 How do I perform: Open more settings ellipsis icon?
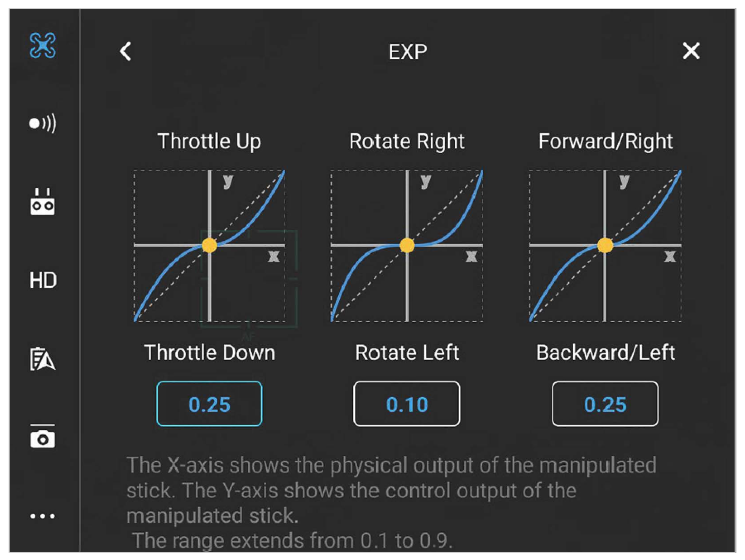pyautogui.click(x=43, y=516)
